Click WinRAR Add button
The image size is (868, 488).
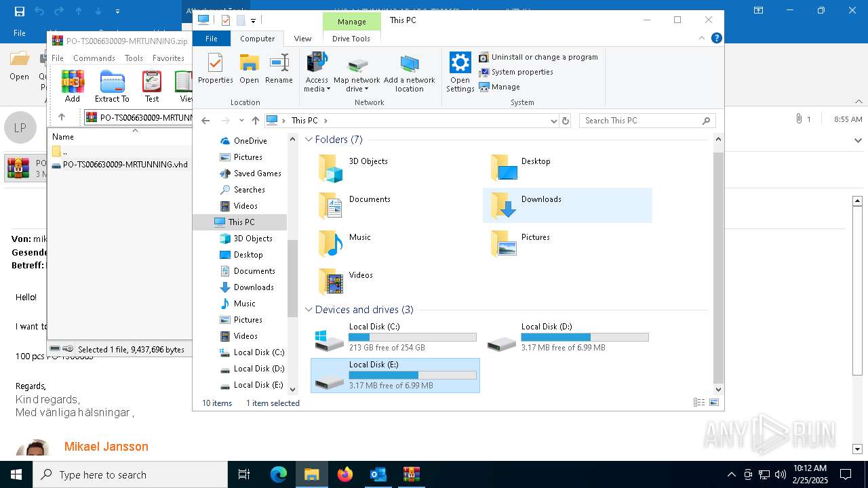tap(73, 86)
